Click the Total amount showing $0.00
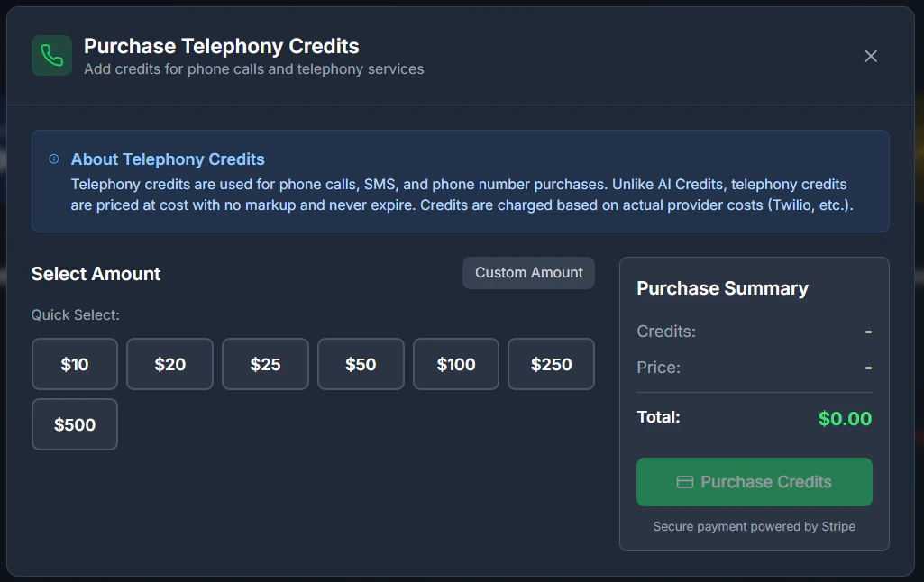The width and height of the screenshot is (924, 582). point(845,418)
